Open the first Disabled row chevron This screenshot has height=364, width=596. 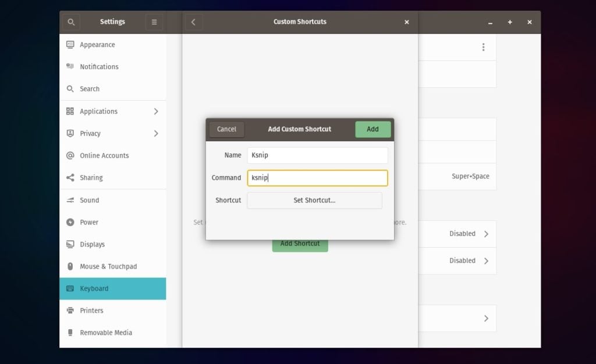[486, 234]
